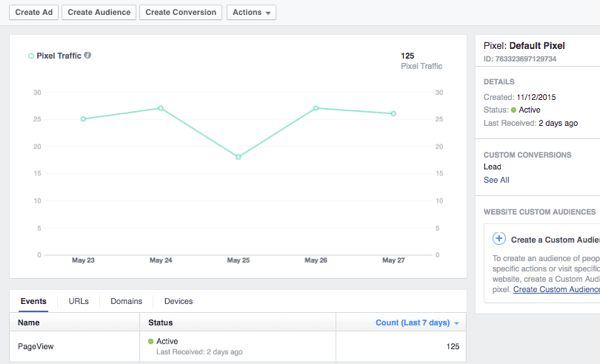The image size is (600, 364).
Task: Click the Create Conversion button
Action: (181, 12)
